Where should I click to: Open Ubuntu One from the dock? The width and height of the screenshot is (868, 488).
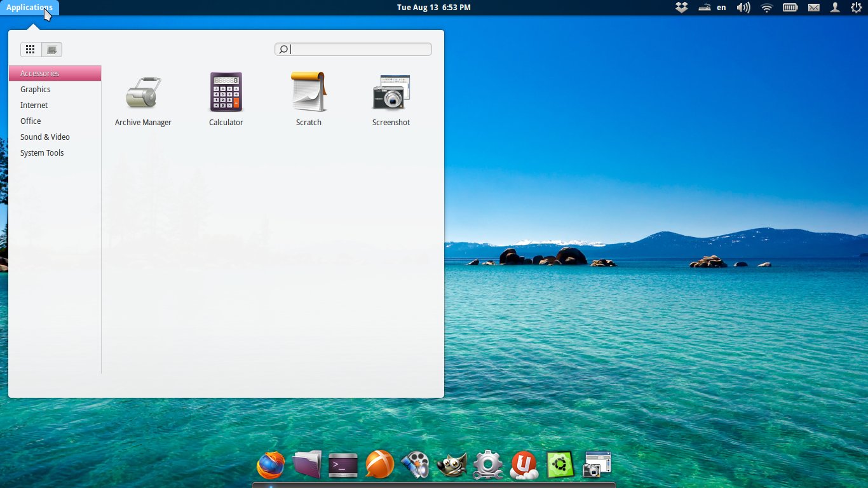(524, 465)
